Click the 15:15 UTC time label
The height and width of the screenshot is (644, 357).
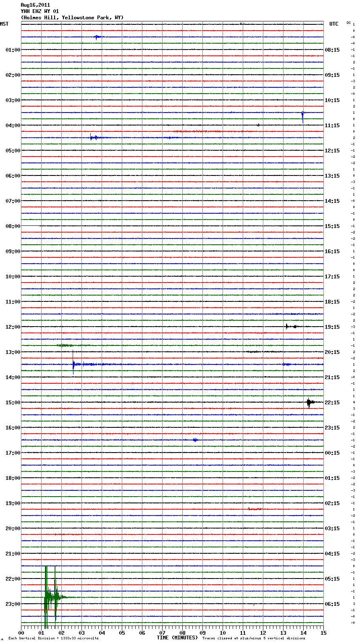click(x=332, y=226)
